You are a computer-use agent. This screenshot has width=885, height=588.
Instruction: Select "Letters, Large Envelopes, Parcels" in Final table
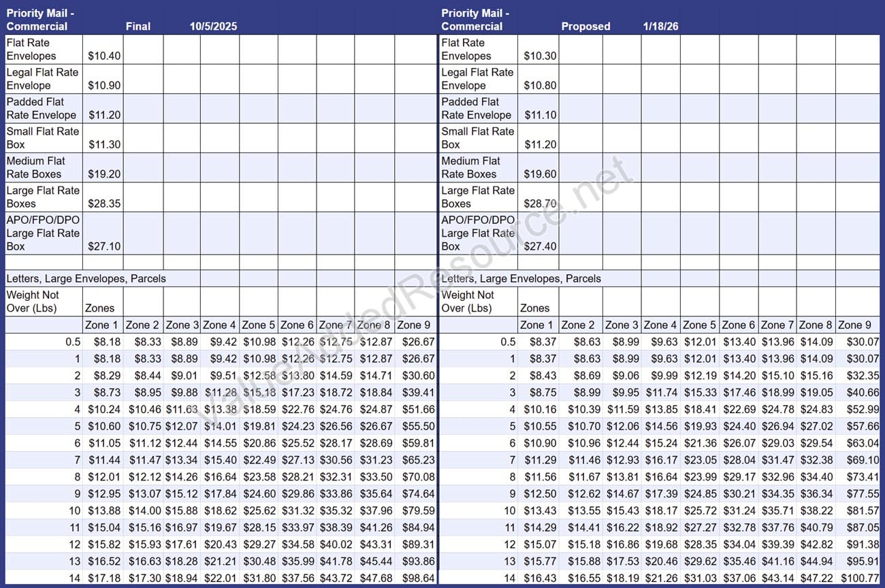(86, 278)
